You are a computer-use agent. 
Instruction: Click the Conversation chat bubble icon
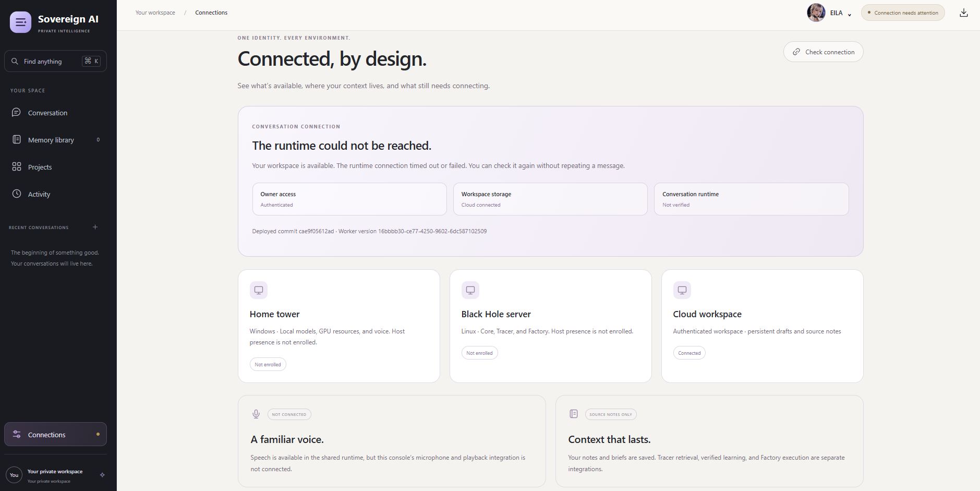[17, 112]
